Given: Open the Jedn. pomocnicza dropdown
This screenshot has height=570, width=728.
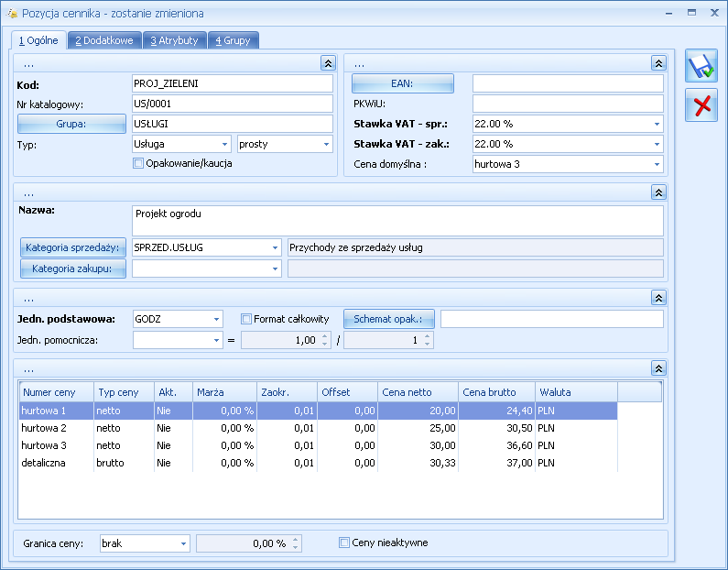Looking at the screenshot, I should pos(216,341).
